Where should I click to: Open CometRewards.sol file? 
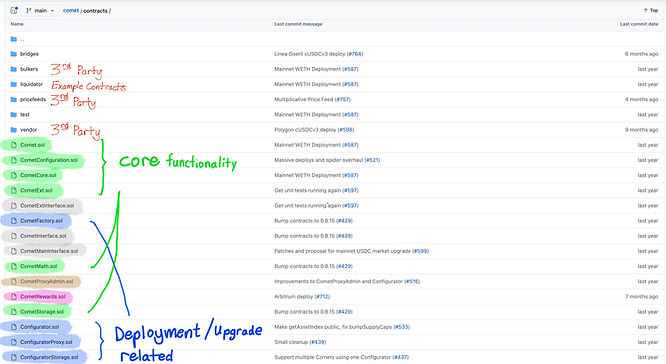(43, 296)
